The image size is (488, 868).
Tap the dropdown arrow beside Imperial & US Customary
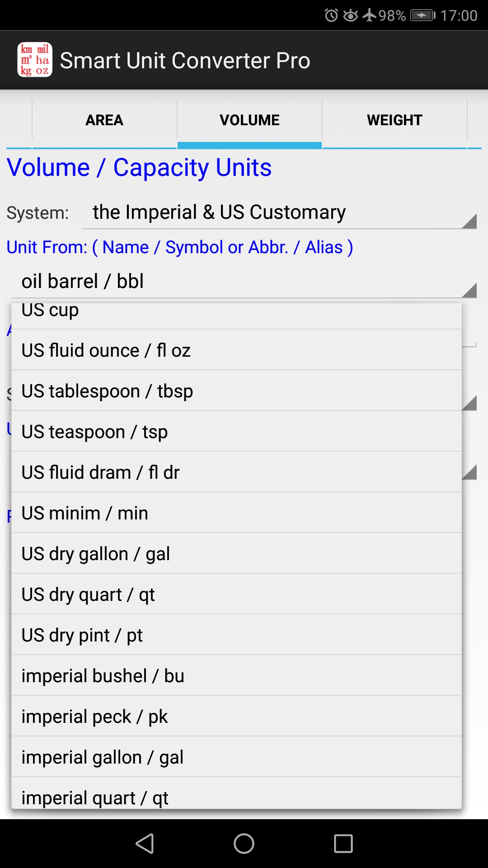470,220
